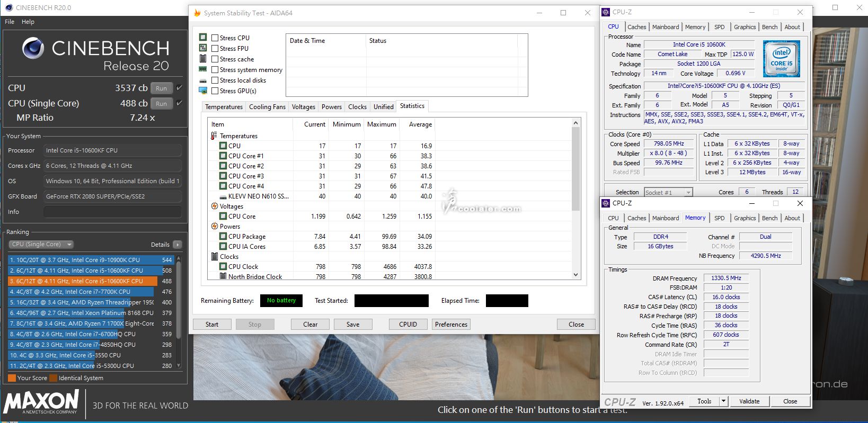Click the CPU Clock row icon
The height and width of the screenshot is (423, 868).
pos(223,267)
